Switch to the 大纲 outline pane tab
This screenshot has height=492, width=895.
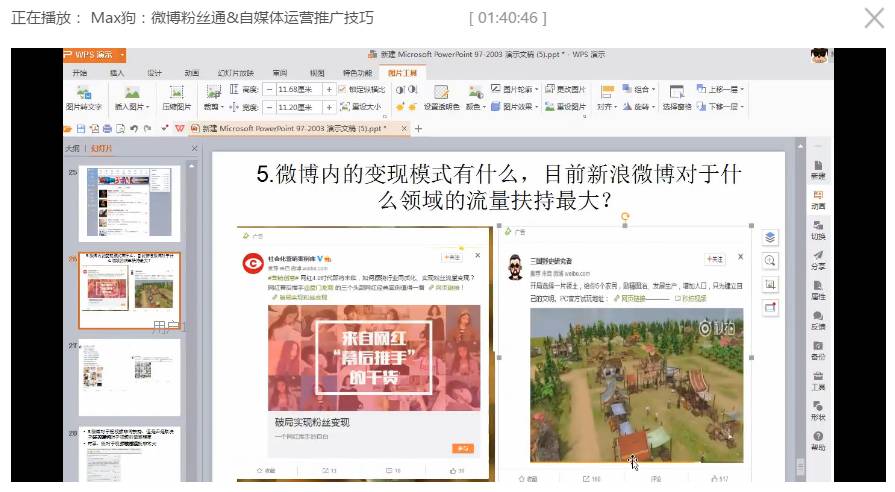(x=72, y=148)
